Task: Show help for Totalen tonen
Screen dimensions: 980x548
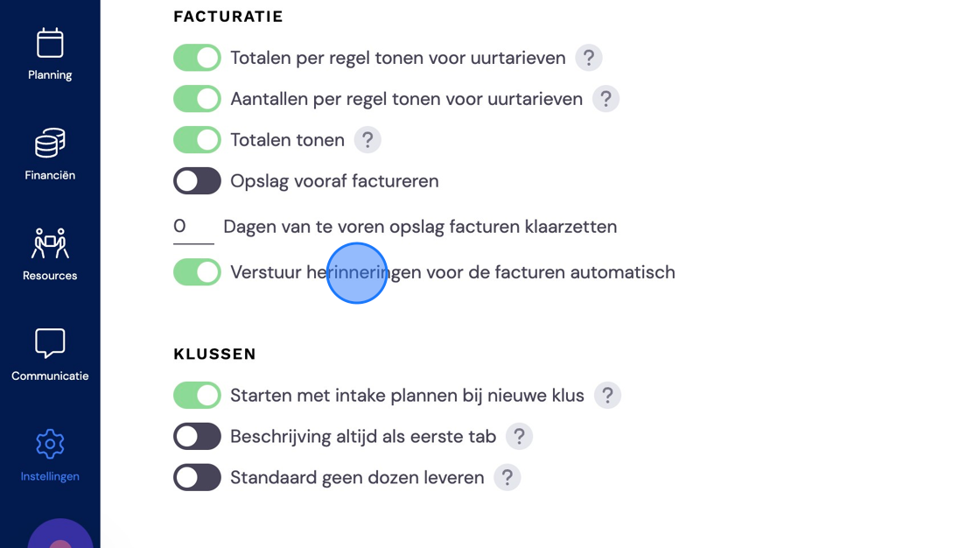Action: [x=367, y=140]
